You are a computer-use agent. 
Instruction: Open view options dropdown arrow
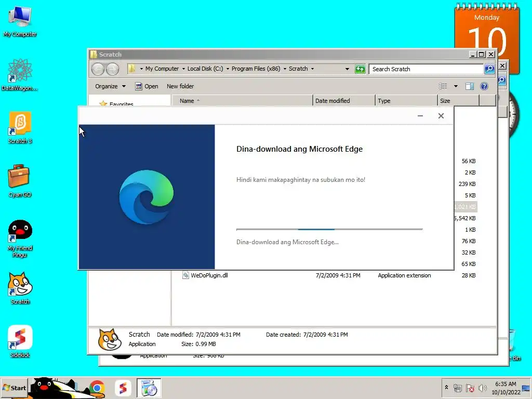pyautogui.click(x=456, y=86)
